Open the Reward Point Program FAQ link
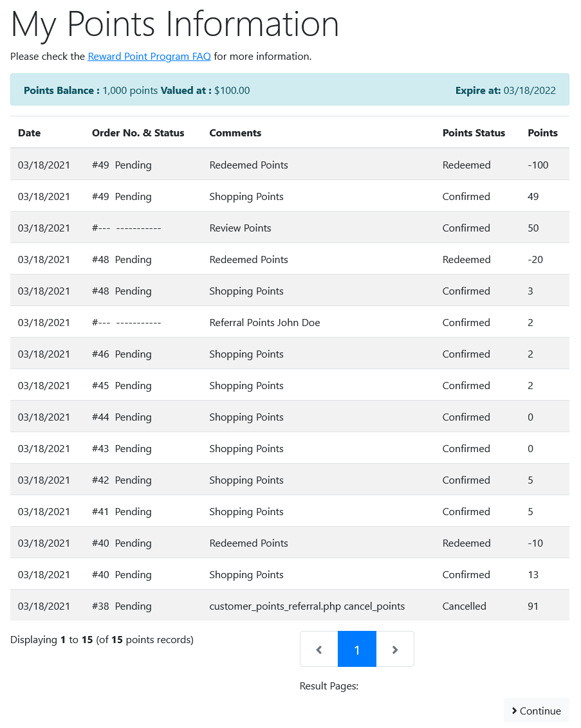This screenshot has width=581, height=728. (x=149, y=57)
